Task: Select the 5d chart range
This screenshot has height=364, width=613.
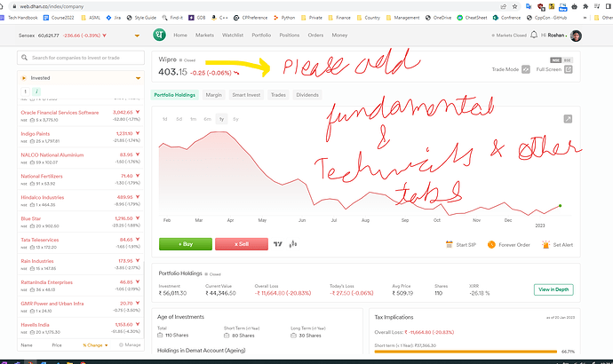Action: [x=179, y=119]
